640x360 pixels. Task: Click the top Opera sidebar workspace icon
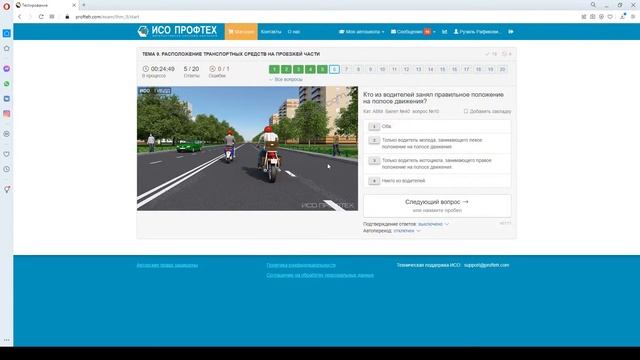7,33
